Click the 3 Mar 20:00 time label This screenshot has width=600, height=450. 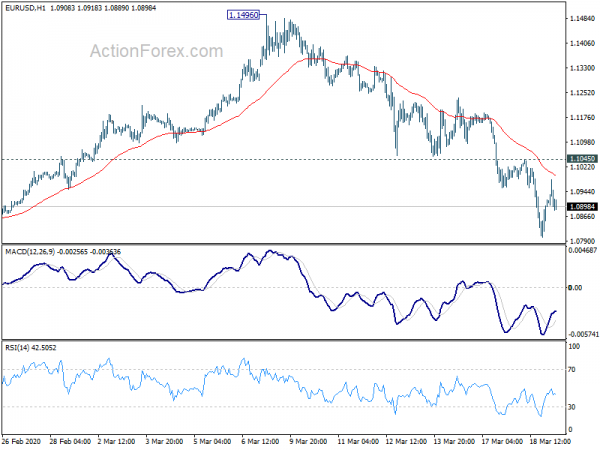tap(165, 441)
